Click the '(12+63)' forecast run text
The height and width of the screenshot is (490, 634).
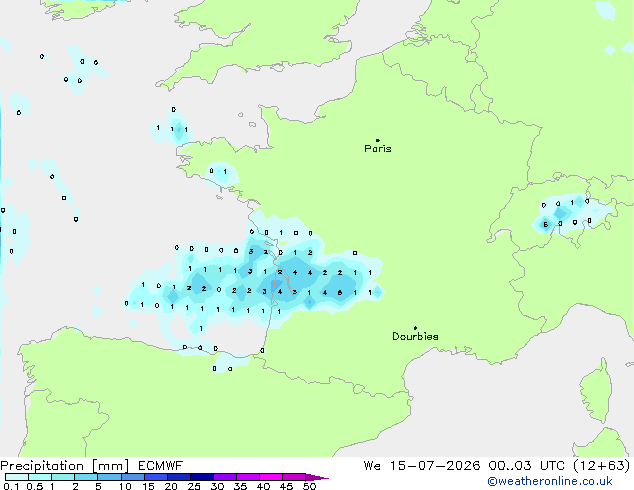[x=602, y=466]
